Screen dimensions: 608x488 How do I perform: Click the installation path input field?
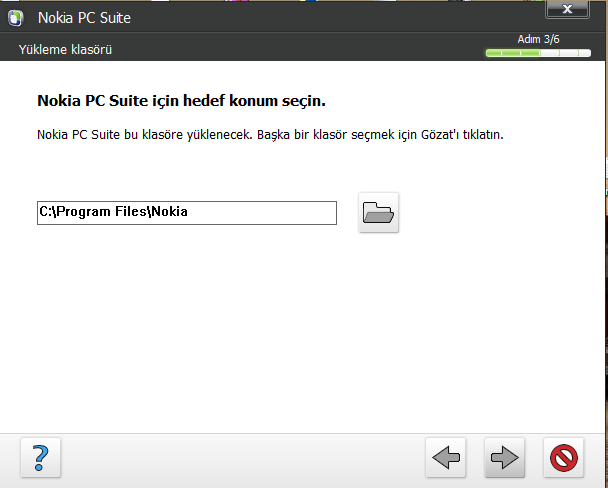click(187, 213)
